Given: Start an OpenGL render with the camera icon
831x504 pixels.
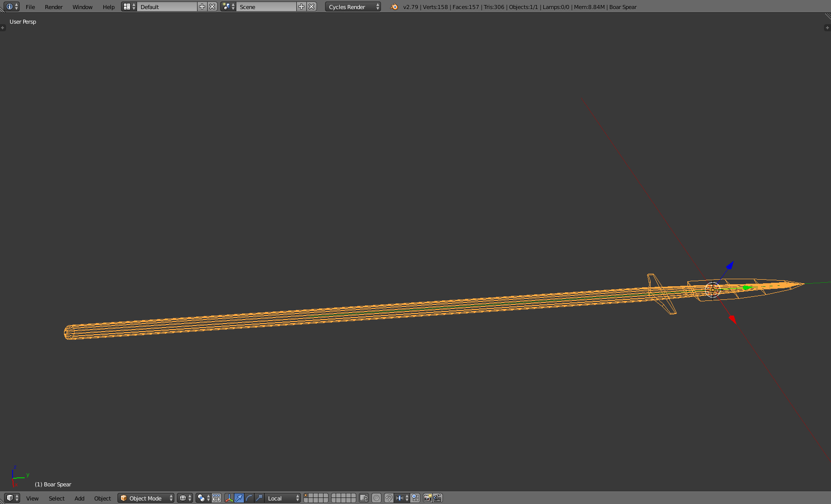Looking at the screenshot, I should click(428, 498).
